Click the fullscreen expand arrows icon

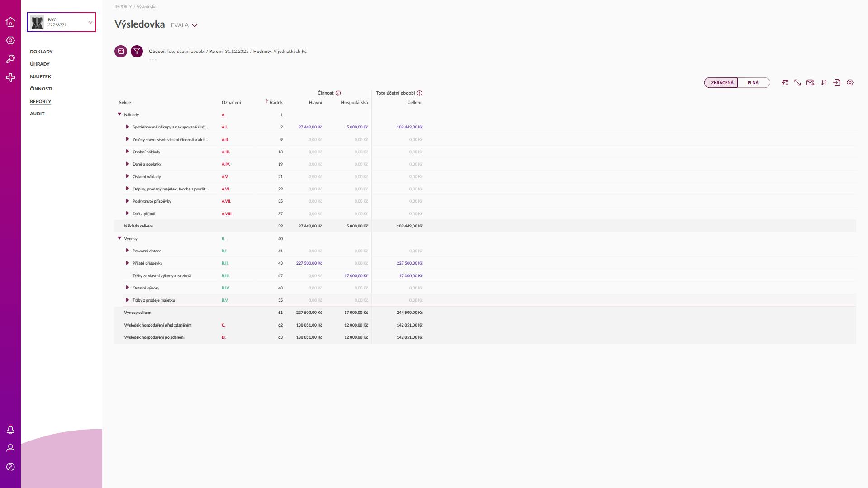point(797,83)
